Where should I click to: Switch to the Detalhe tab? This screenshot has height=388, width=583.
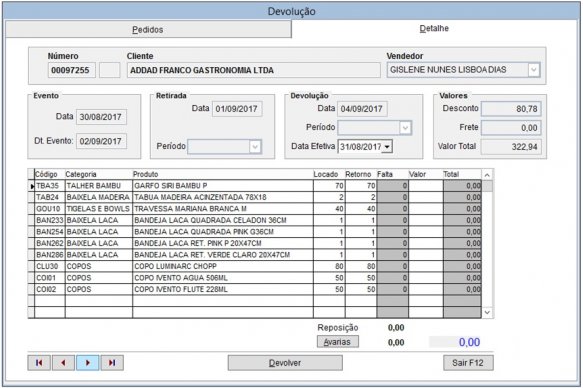tap(434, 28)
